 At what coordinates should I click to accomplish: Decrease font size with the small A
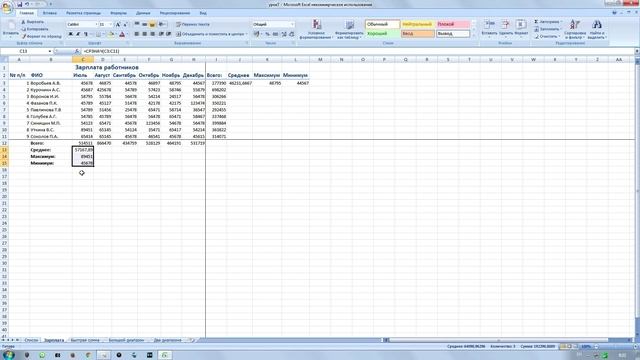click(125, 24)
